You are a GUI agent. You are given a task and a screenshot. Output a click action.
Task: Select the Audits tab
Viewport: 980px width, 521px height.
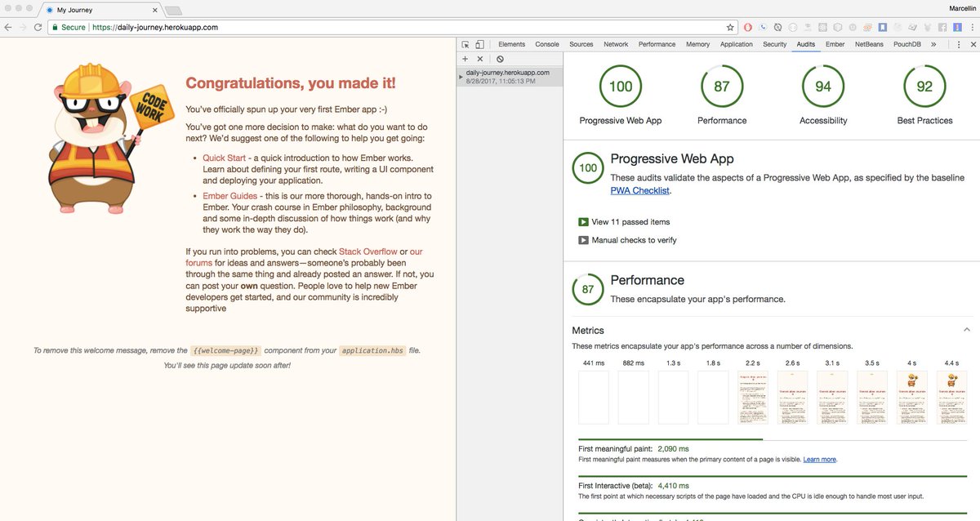coord(806,44)
